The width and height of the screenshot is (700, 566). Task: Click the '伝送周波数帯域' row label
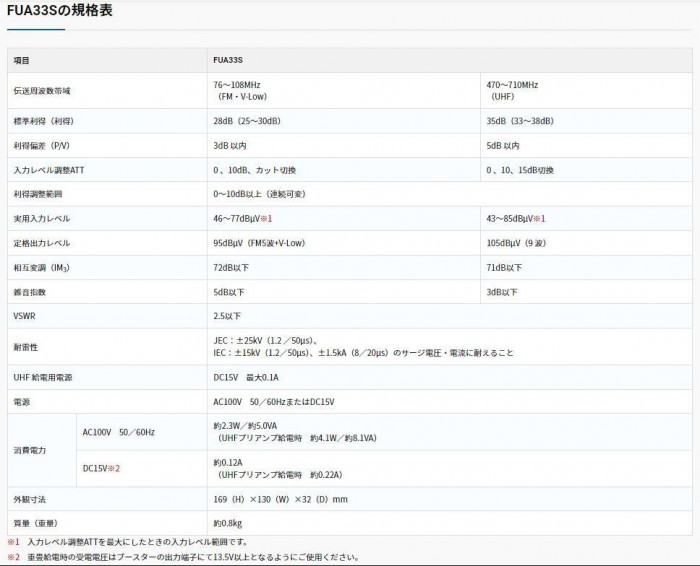click(x=42, y=91)
